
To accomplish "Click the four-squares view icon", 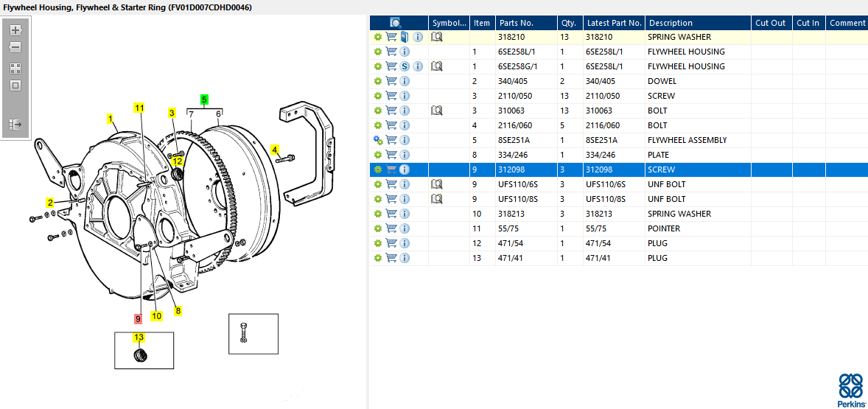I will [15, 68].
